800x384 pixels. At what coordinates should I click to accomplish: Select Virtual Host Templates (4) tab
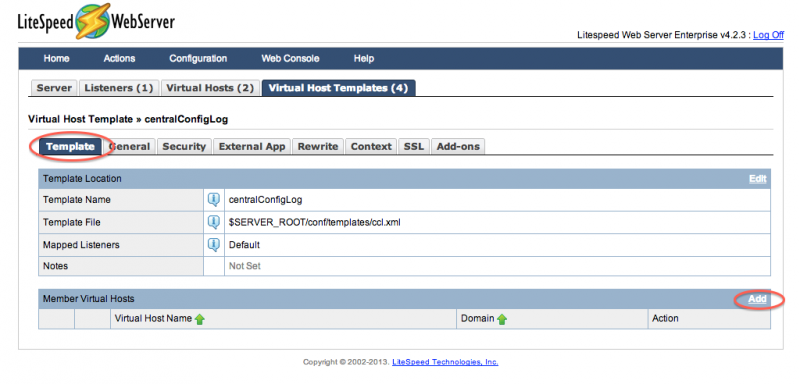coord(338,88)
